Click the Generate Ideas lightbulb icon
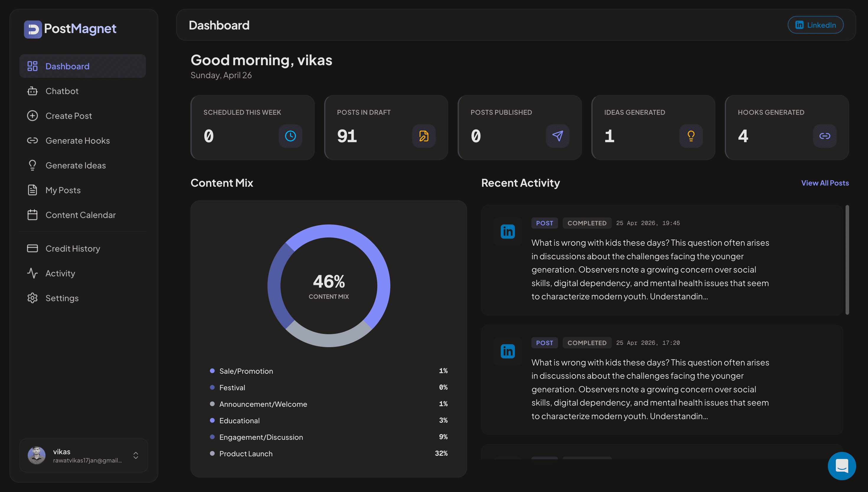 [32, 165]
